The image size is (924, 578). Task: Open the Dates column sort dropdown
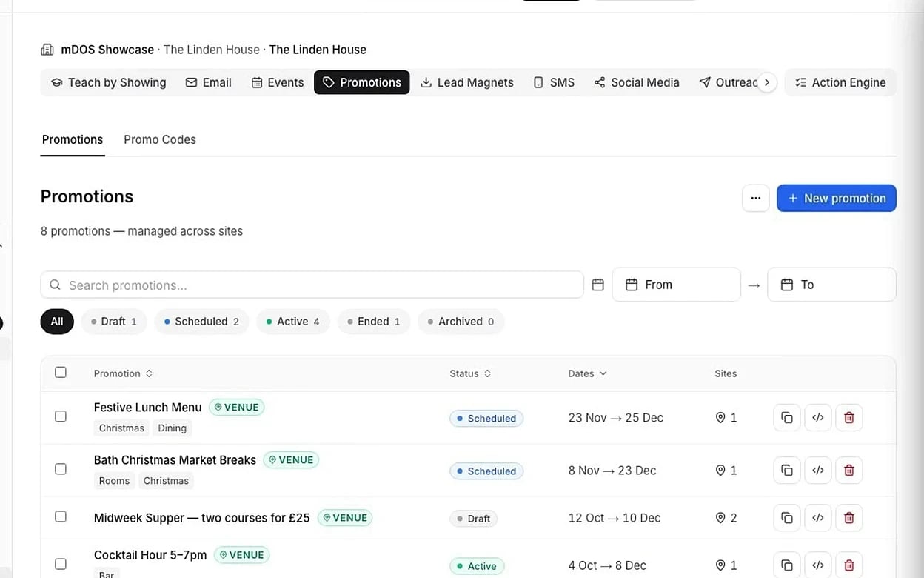(587, 373)
